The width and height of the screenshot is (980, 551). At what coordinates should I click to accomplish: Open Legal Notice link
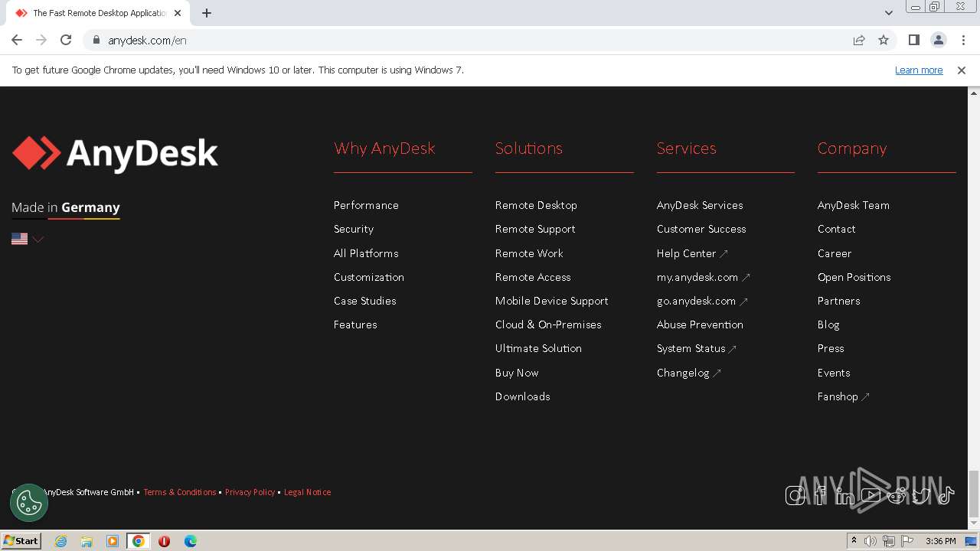[x=307, y=492]
